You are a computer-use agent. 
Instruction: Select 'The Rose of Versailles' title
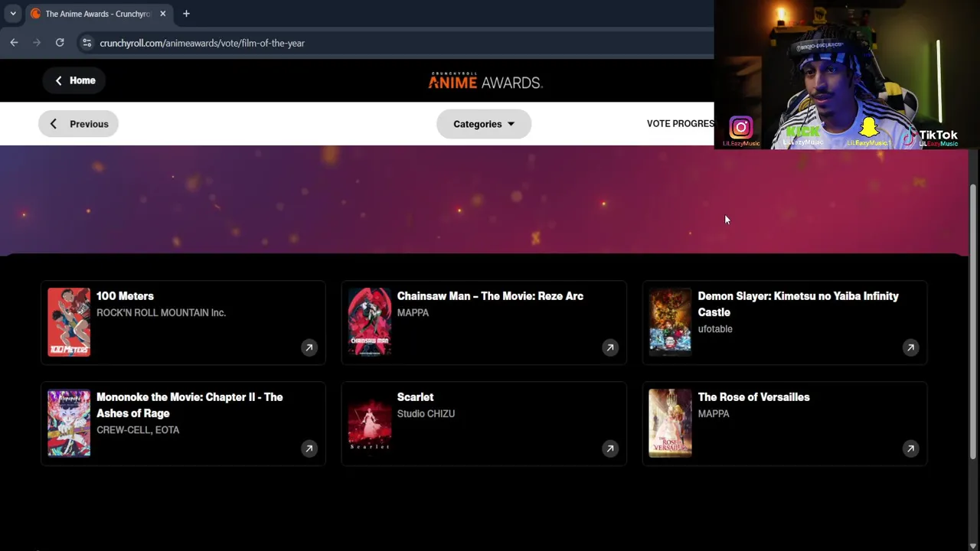[x=753, y=397]
